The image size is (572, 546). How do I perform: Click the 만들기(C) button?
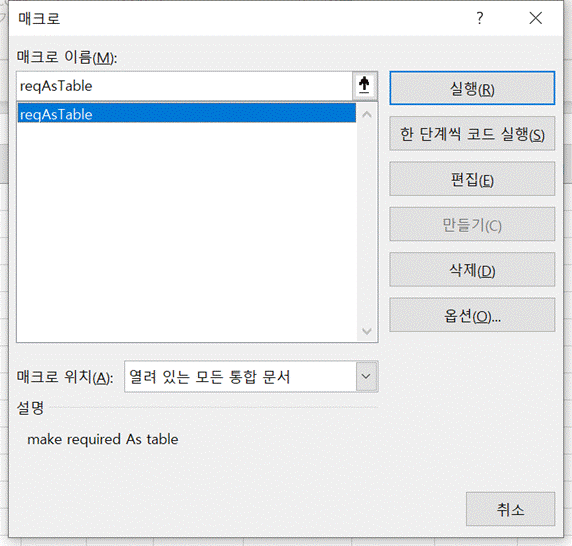(472, 224)
